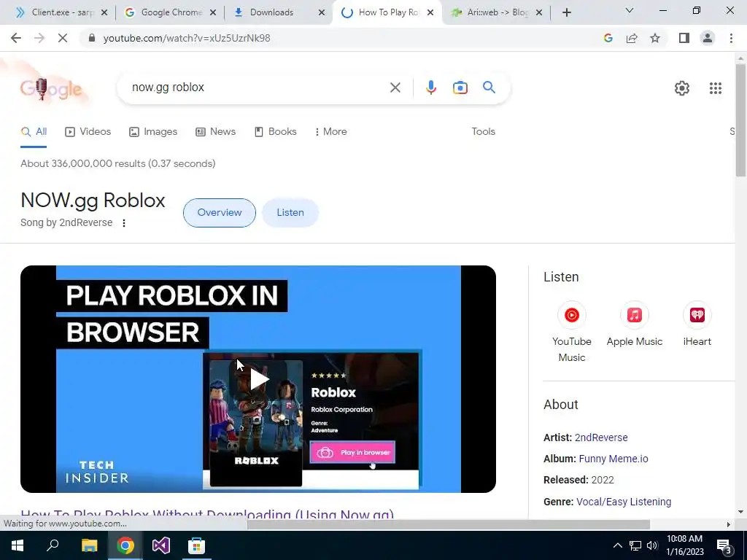This screenshot has height=560, width=747.
Task: Click the youtube.com address bar
Action: pyautogui.click(x=333, y=38)
